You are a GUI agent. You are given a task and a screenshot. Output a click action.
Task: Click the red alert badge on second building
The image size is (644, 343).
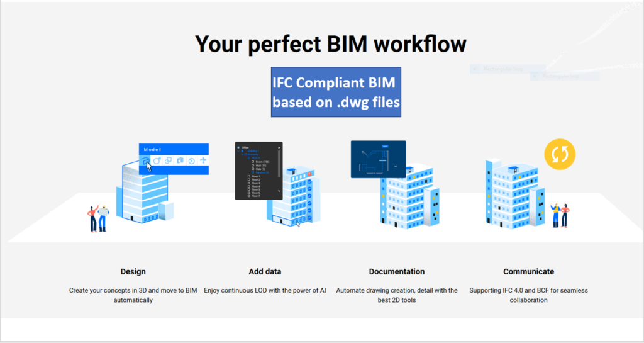(310, 174)
